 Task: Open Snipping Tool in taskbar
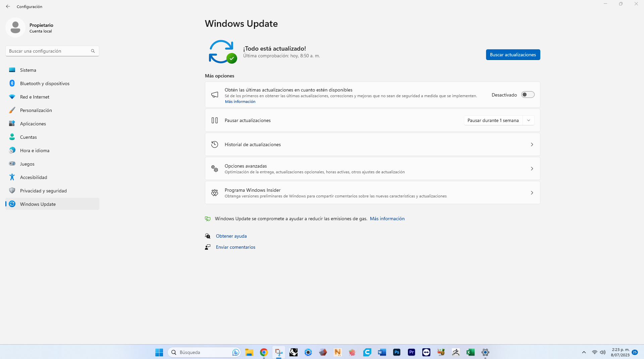(x=279, y=352)
